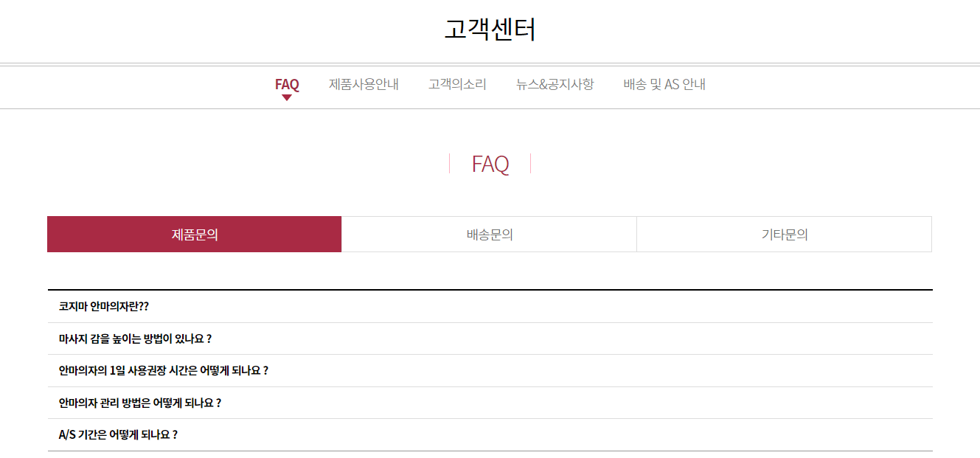Open the 뉴스&공지사항 menu item
Screen dimensions: 980x458
[556, 84]
